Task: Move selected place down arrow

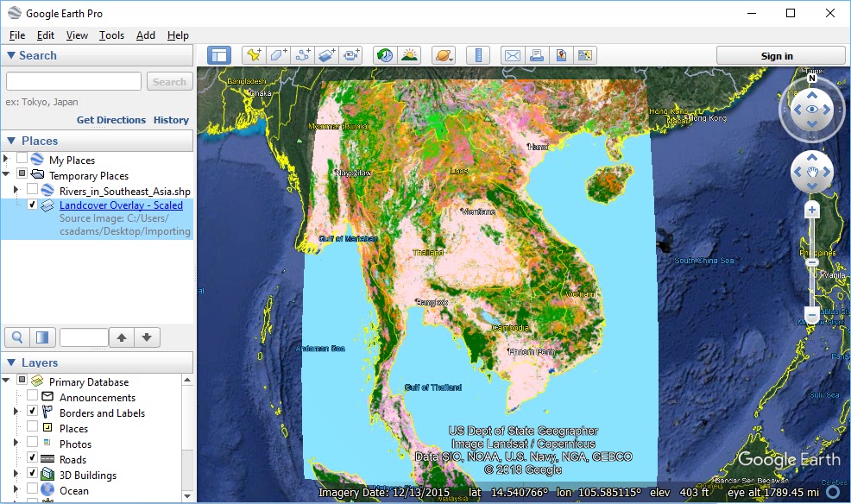Action: point(147,337)
